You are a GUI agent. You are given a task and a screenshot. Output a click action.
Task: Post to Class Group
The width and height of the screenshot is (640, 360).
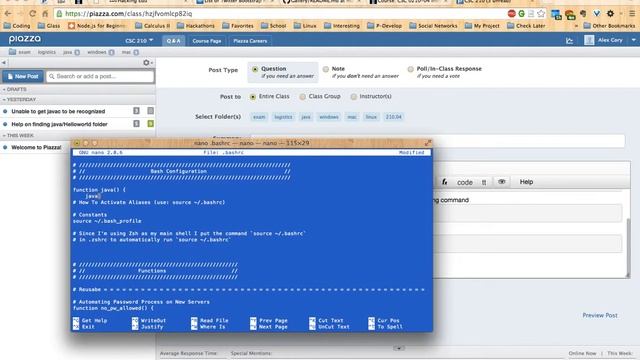click(x=302, y=97)
